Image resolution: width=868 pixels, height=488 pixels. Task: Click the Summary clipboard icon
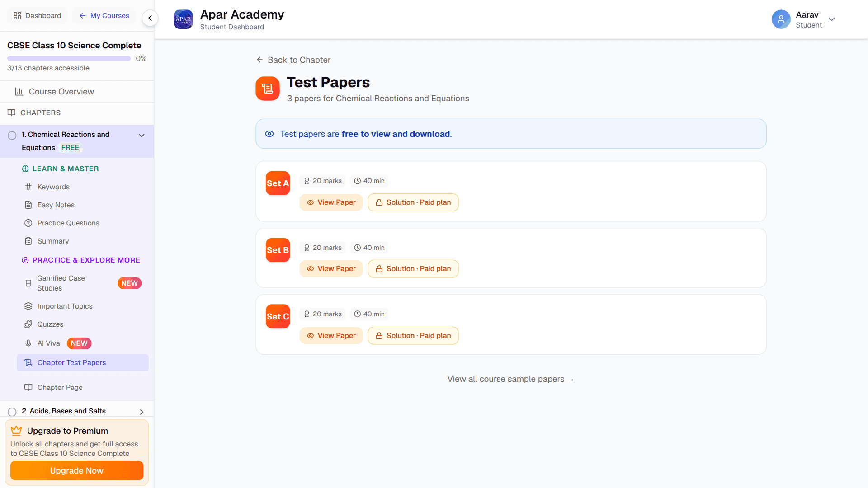click(28, 241)
